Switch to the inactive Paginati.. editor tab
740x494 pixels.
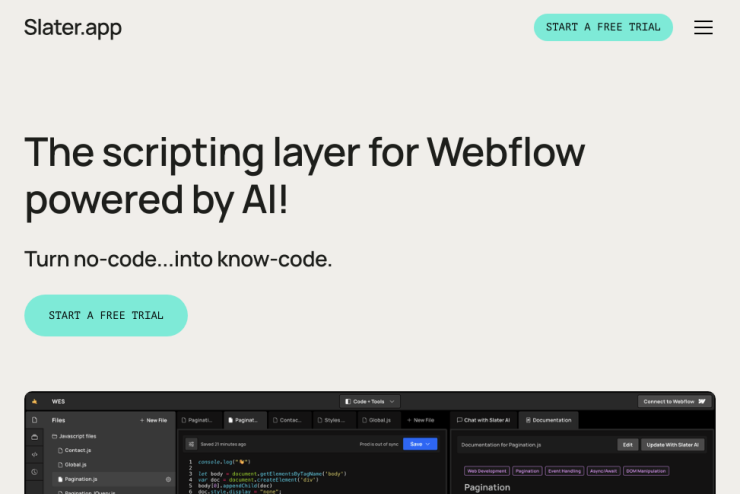point(198,420)
